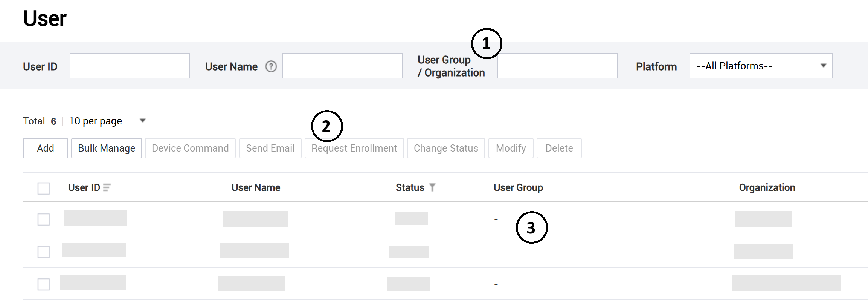Check the second user row checkbox
This screenshot has width=868, height=301.
click(x=44, y=252)
